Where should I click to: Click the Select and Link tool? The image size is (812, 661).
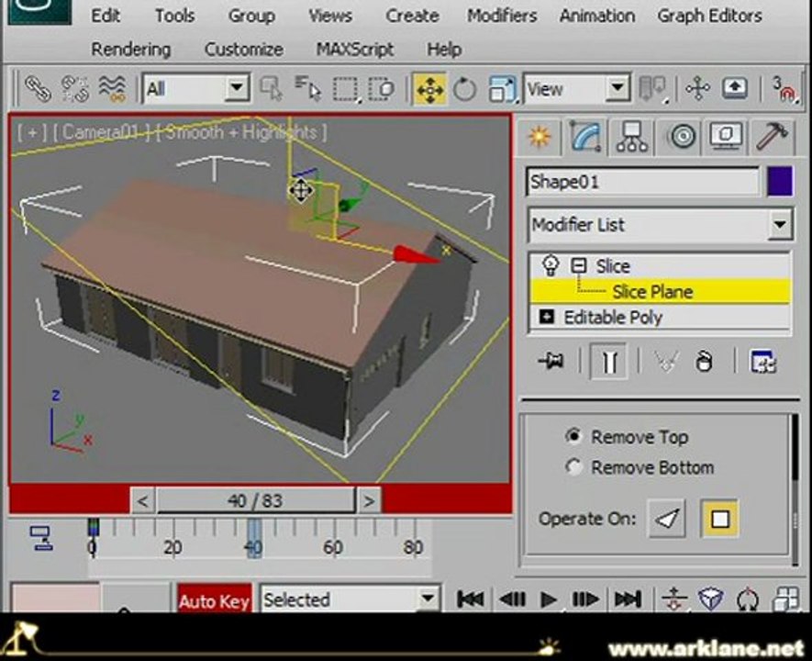[x=38, y=89]
